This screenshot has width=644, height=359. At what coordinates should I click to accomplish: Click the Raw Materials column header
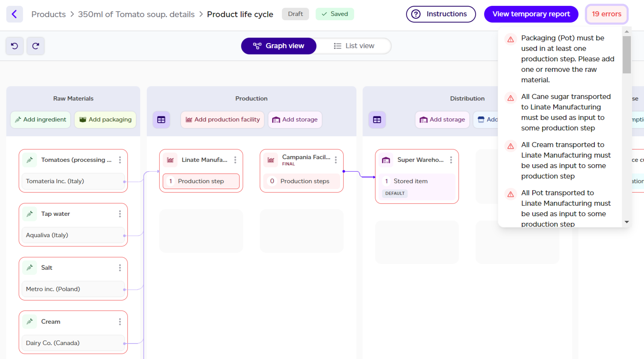click(x=73, y=99)
